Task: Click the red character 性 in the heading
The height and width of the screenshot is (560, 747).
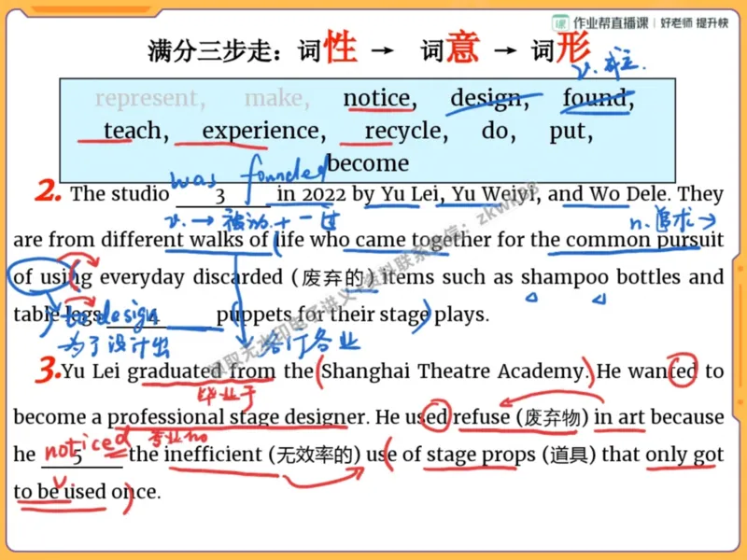Action: click(x=340, y=47)
